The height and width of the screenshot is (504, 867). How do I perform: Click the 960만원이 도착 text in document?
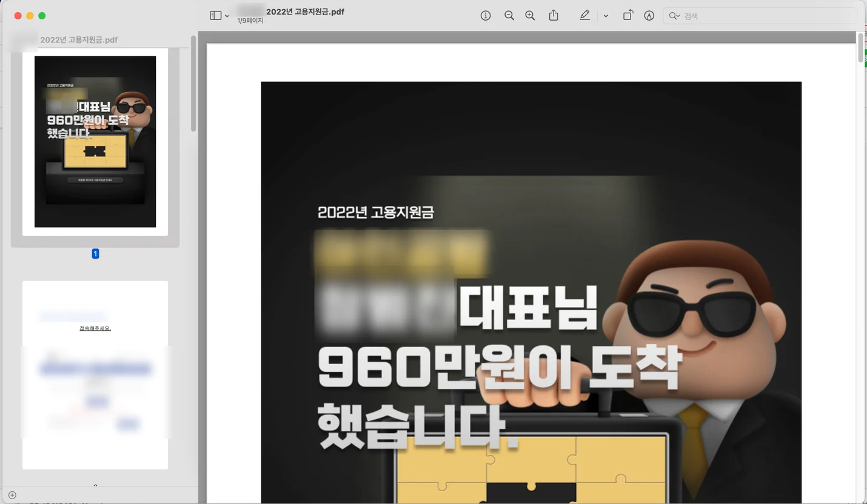point(500,368)
